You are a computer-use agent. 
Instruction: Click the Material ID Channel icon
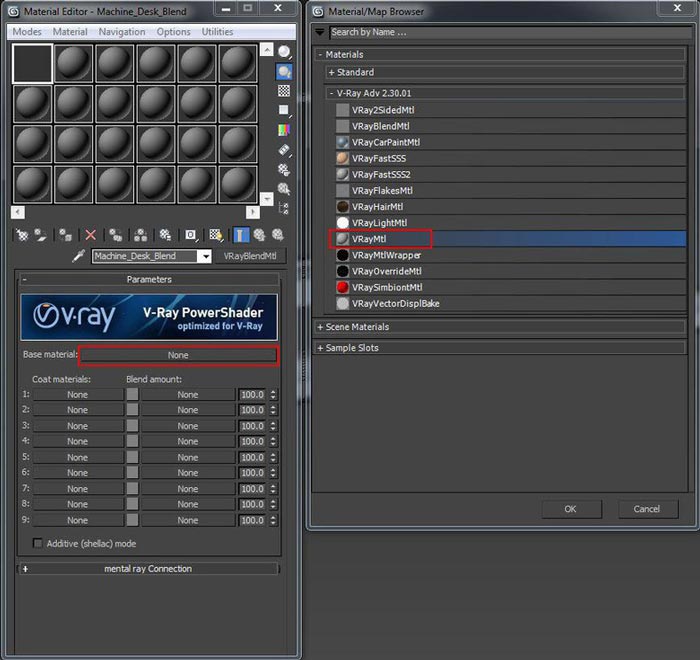191,235
